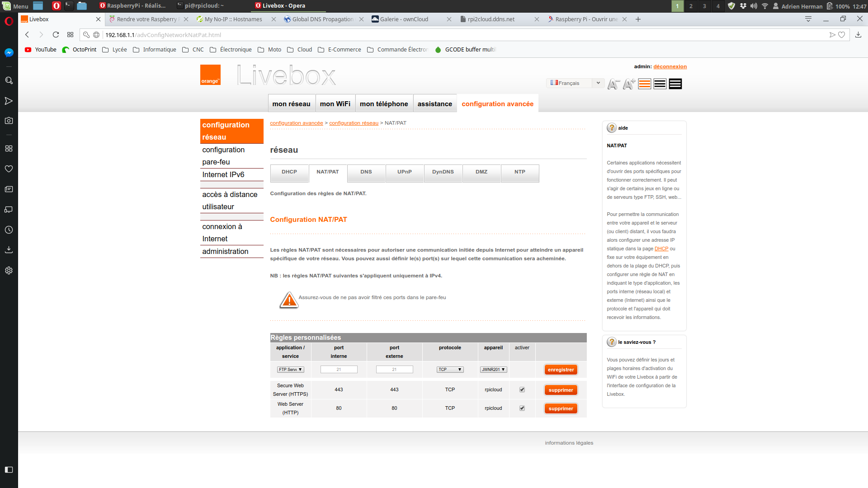The height and width of the screenshot is (488, 868).
Task: Add the page to bookmarks with the heart icon
Action: pos(841,35)
